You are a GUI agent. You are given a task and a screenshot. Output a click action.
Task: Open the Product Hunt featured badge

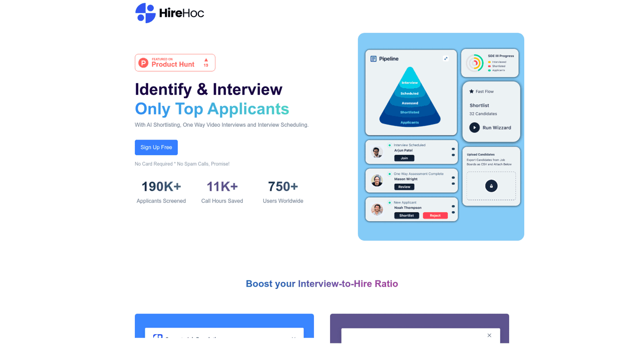click(x=175, y=63)
